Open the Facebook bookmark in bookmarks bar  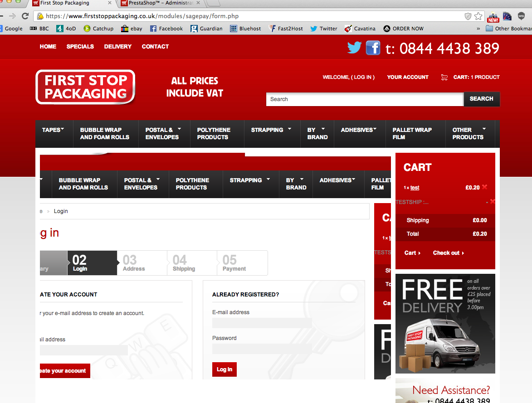click(166, 29)
